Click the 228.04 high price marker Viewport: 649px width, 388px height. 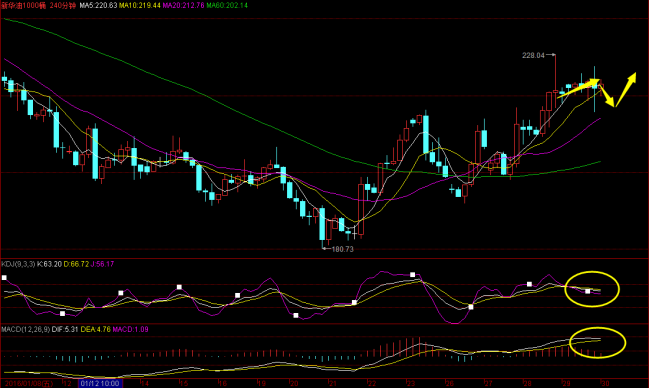click(x=533, y=55)
